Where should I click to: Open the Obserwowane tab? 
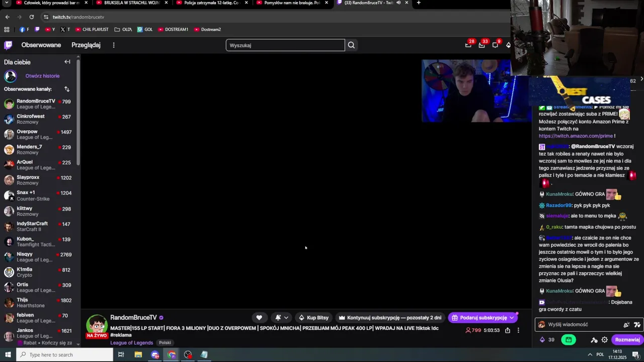[41, 45]
